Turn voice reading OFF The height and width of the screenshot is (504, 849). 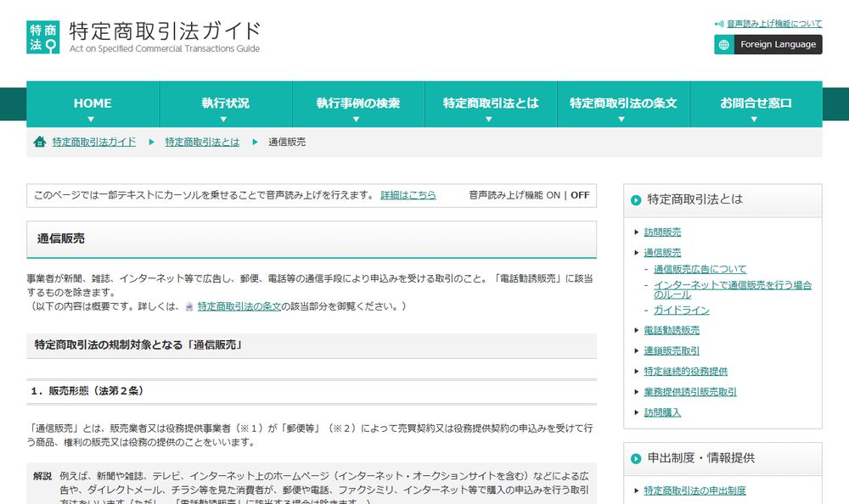point(580,195)
